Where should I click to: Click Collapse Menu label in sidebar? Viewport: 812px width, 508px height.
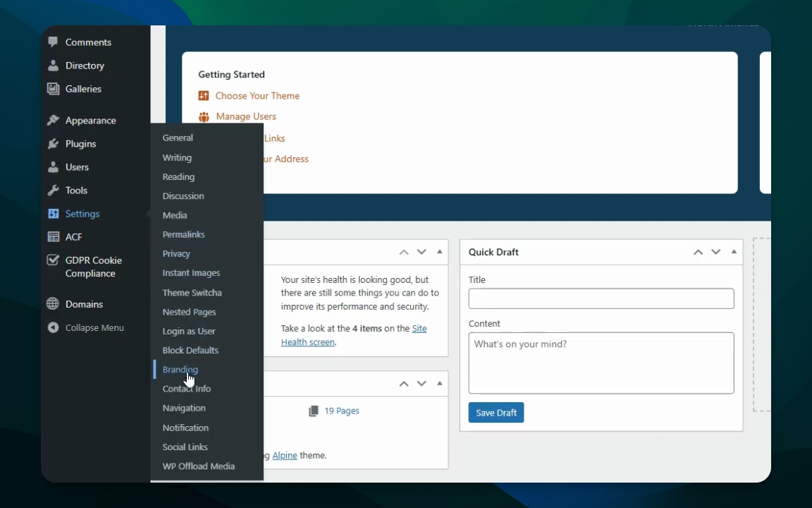coord(94,327)
